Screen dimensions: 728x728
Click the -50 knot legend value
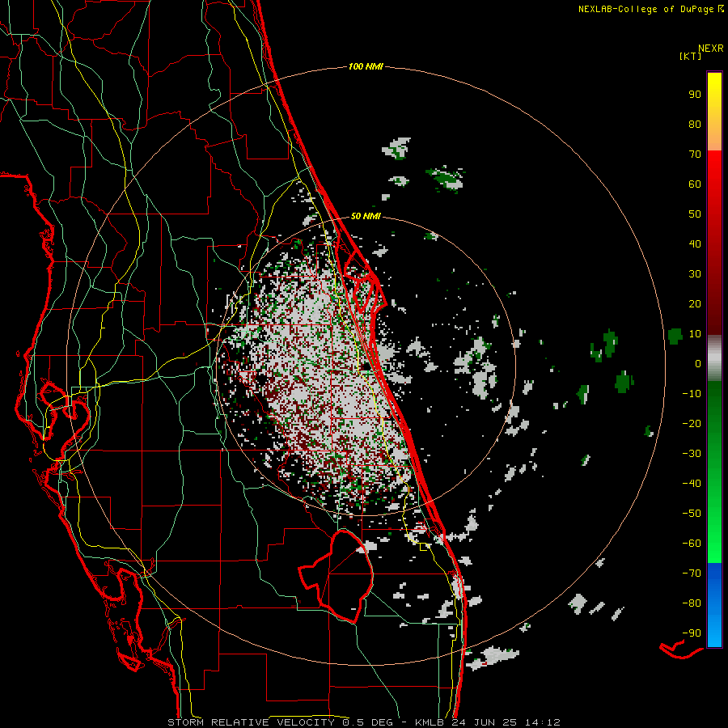[692, 513]
